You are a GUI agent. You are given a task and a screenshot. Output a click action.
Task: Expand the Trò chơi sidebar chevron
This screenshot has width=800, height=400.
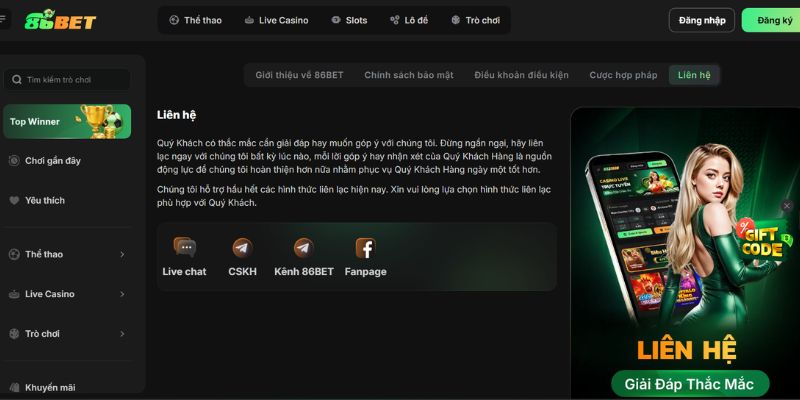122,334
